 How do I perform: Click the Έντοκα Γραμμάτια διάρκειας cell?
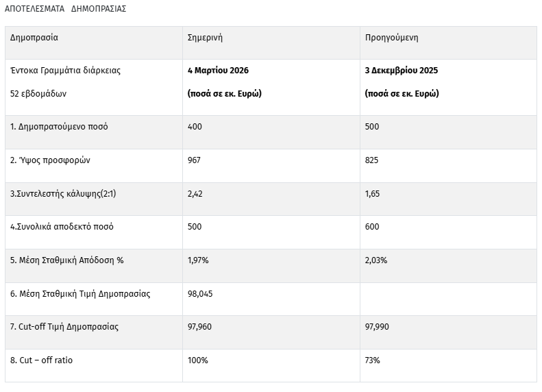[66, 71]
